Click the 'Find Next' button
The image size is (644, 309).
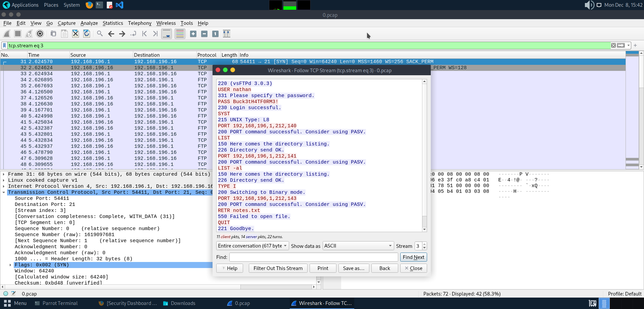414,257
